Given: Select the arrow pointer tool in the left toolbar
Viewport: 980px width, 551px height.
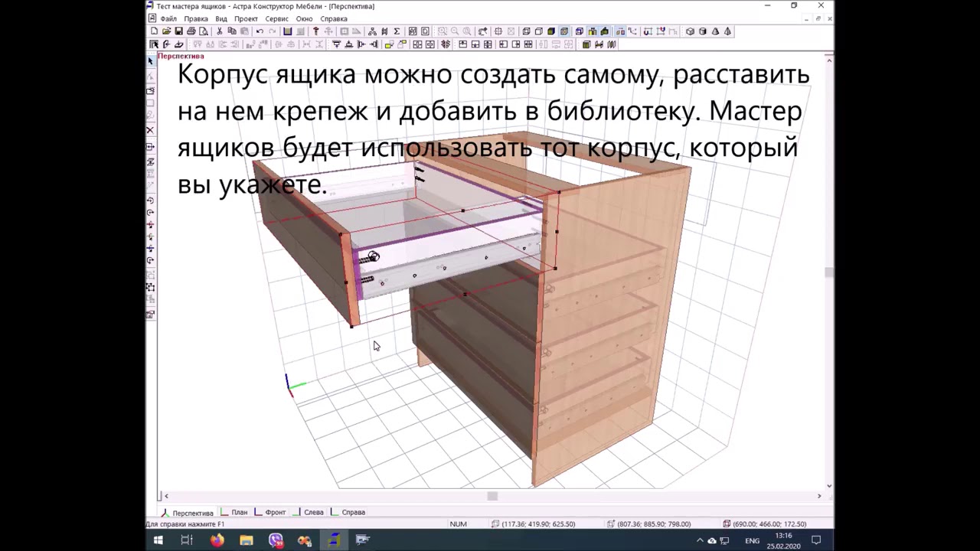Looking at the screenshot, I should coord(150,60).
